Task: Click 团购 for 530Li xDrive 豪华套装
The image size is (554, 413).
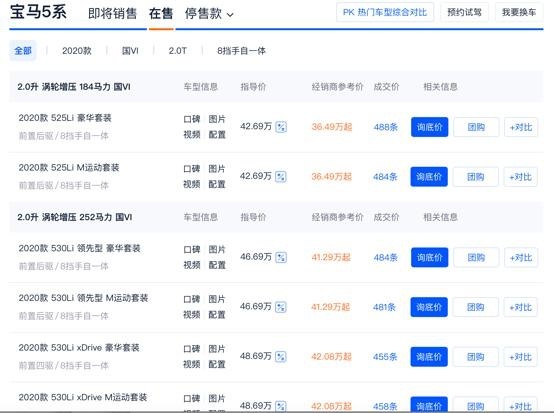Action: (476, 357)
